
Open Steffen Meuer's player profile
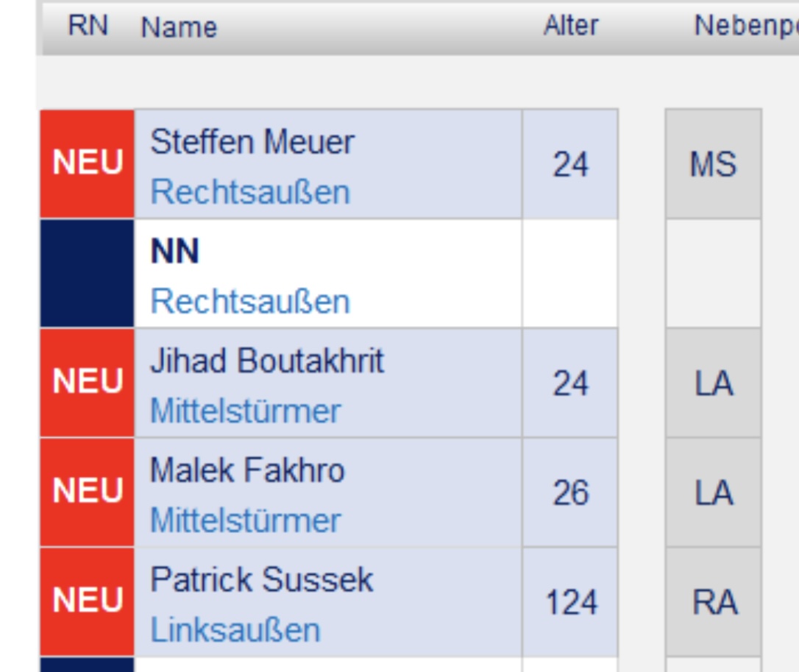252,142
